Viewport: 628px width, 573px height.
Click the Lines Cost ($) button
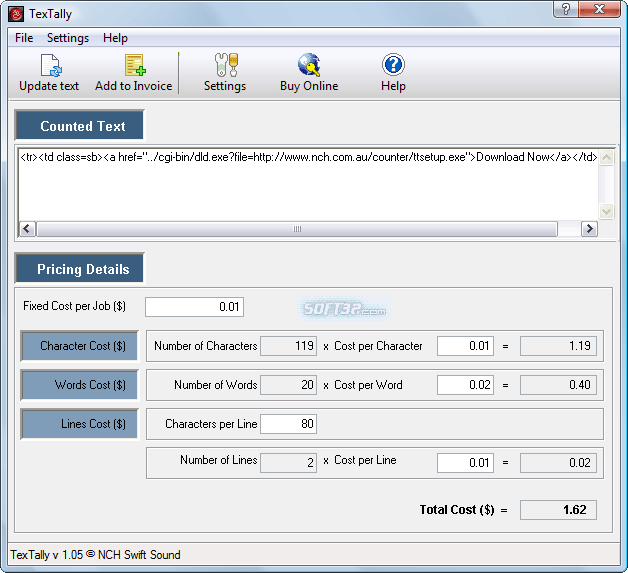click(x=79, y=424)
